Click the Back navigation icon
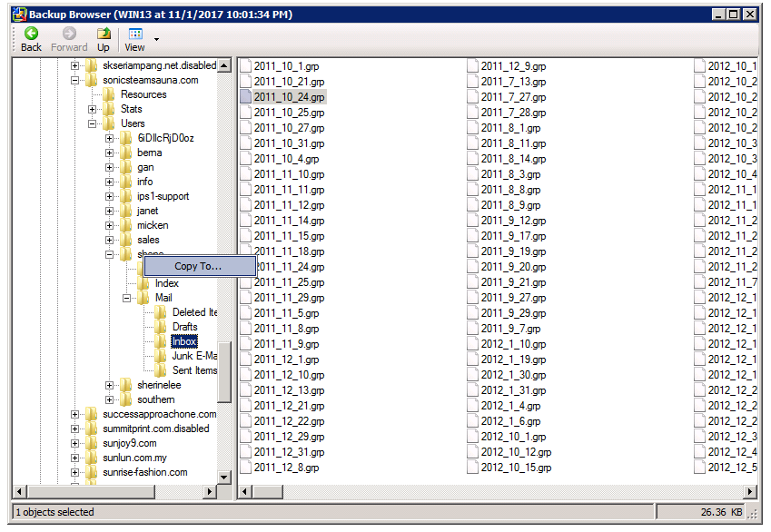Viewport: 771px width, 532px height. 31,34
